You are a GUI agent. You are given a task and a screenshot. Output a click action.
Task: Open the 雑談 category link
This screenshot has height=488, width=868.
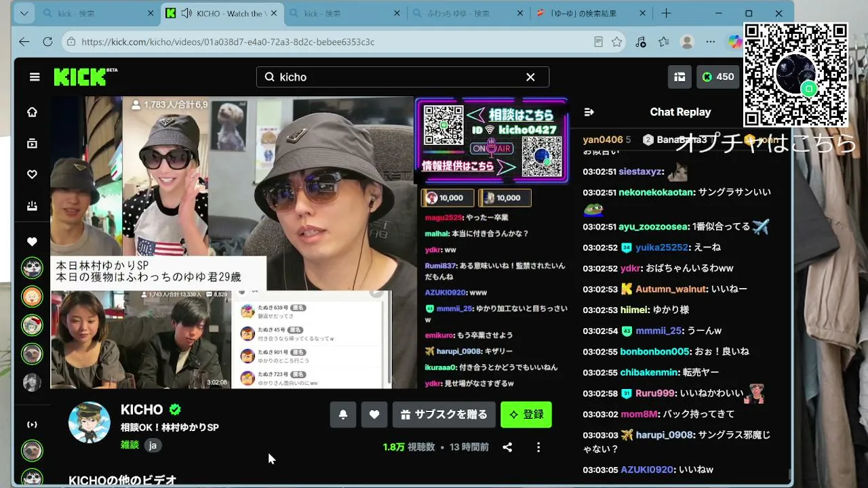coord(130,445)
